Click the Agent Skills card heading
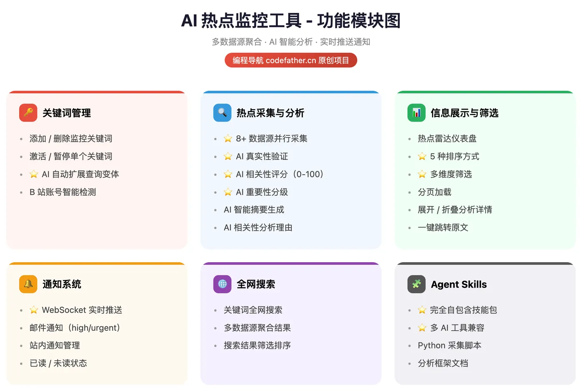 459,285
